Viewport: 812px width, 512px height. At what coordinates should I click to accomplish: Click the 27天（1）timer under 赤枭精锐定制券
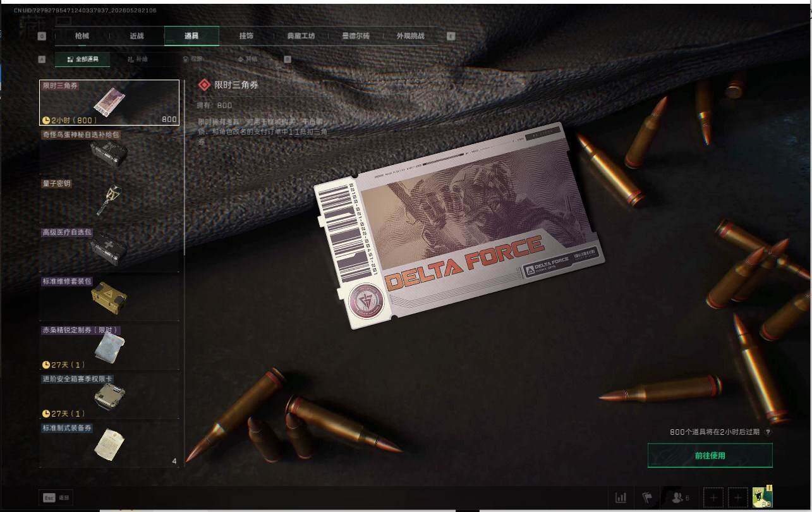click(x=63, y=365)
